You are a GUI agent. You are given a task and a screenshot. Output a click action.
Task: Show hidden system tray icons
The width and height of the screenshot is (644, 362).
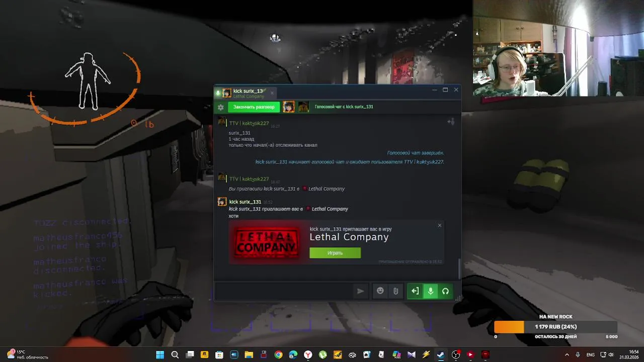coord(567,354)
